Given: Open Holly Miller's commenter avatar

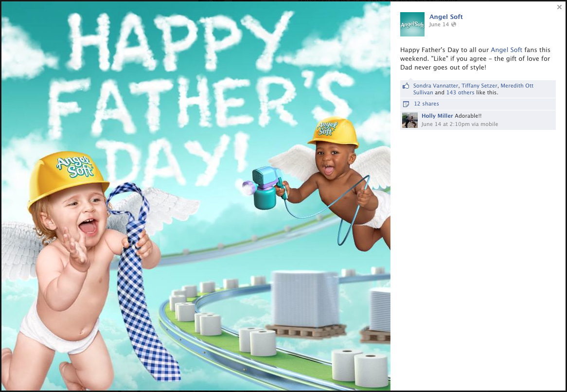Looking at the screenshot, I should 410,120.
